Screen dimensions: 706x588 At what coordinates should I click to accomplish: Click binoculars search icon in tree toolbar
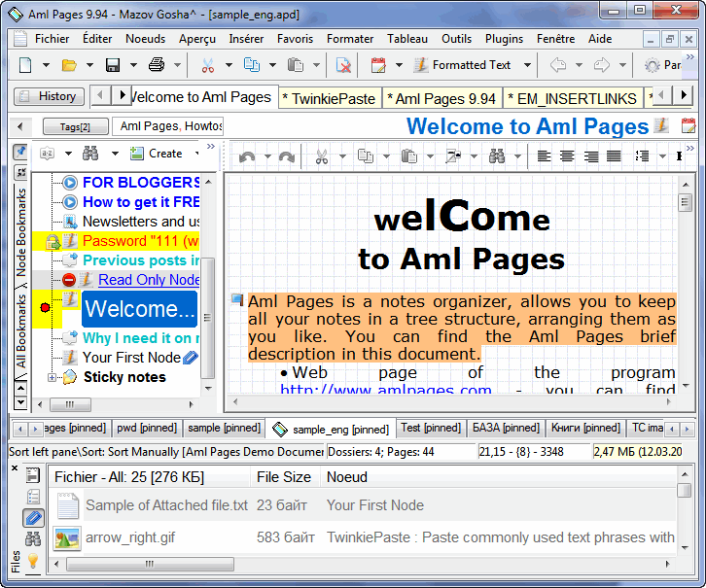(90, 154)
